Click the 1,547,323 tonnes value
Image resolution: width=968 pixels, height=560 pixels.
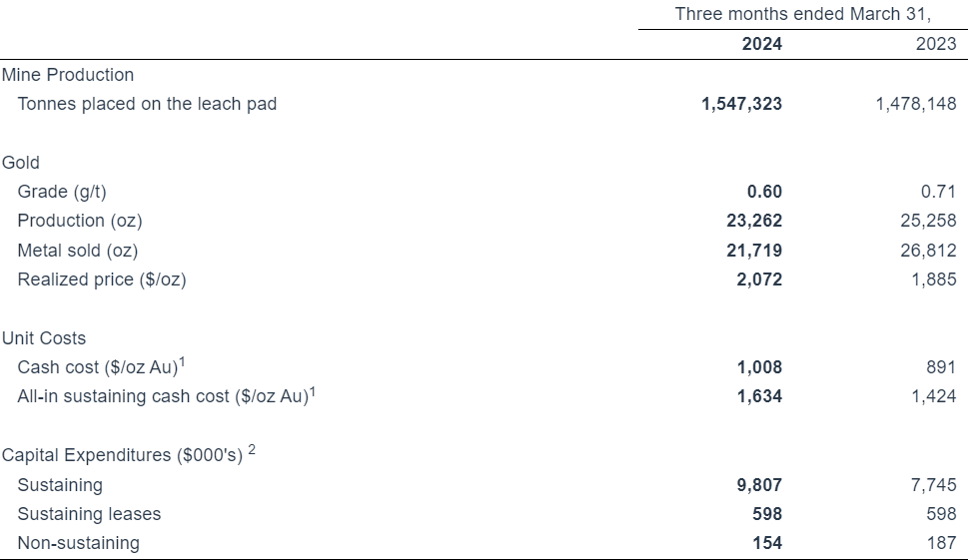pos(742,104)
